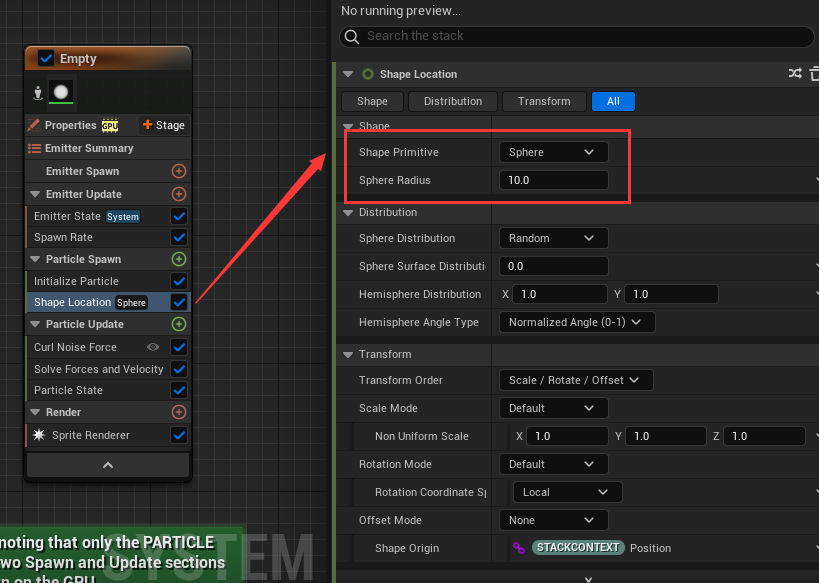Click the add module icon for Particle Spawn
This screenshot has width=819, height=583.
coord(179,259)
